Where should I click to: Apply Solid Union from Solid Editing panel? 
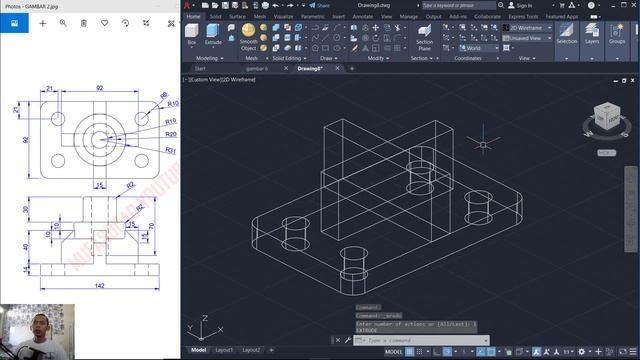[x=276, y=28]
